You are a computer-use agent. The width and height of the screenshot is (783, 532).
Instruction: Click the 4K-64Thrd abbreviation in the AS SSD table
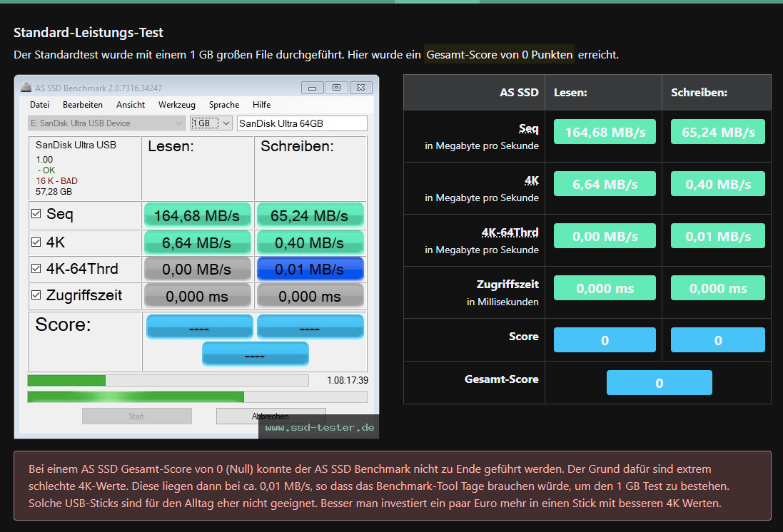510,232
